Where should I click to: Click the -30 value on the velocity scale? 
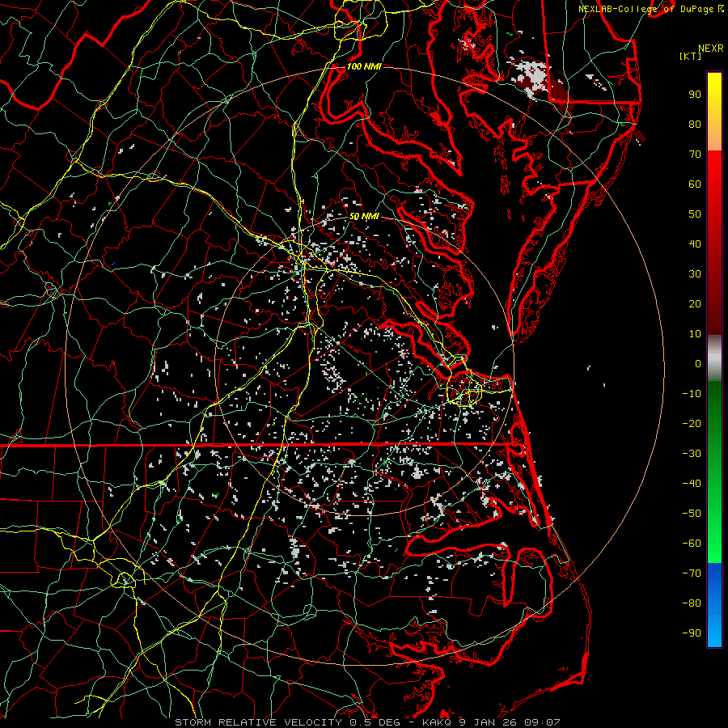coord(692,454)
